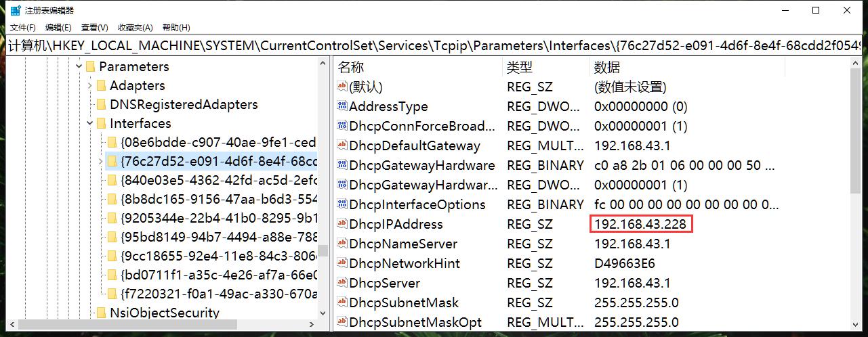Click the folder icon beside Adapters
The width and height of the screenshot is (868, 337).
pyautogui.click(x=101, y=86)
